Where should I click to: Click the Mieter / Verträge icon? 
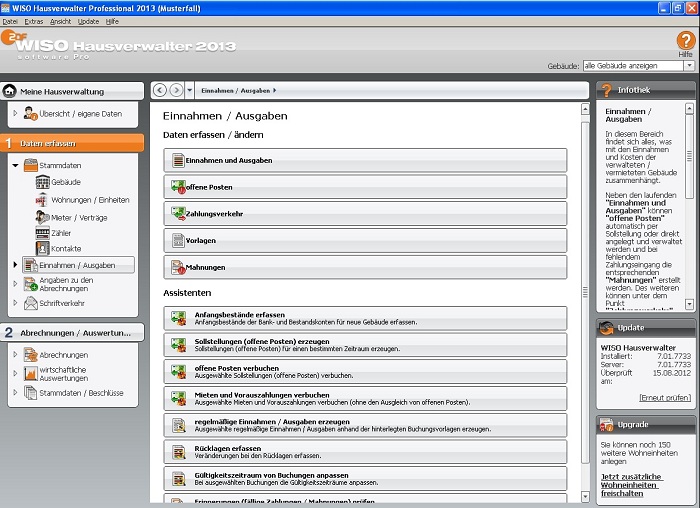42,217
